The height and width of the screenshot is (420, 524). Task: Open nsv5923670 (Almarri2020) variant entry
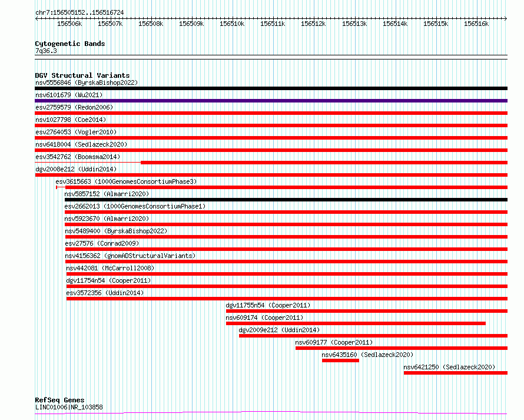pos(107,219)
